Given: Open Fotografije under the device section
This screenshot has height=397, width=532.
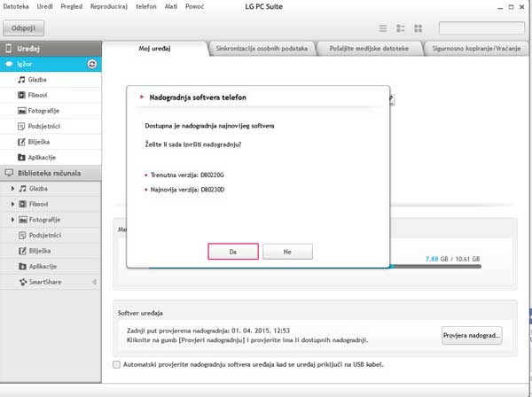Looking at the screenshot, I should click(51, 111).
